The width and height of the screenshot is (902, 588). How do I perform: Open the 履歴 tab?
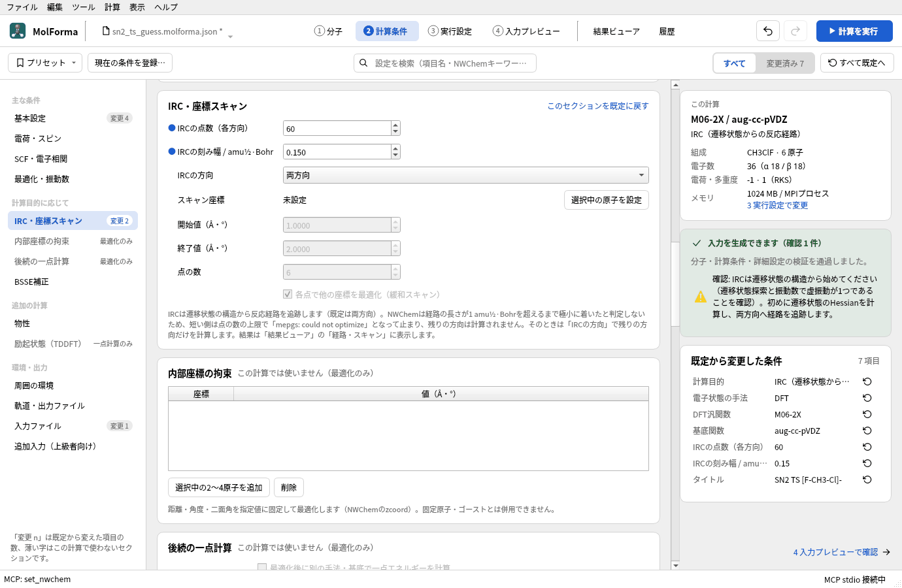[x=667, y=31]
